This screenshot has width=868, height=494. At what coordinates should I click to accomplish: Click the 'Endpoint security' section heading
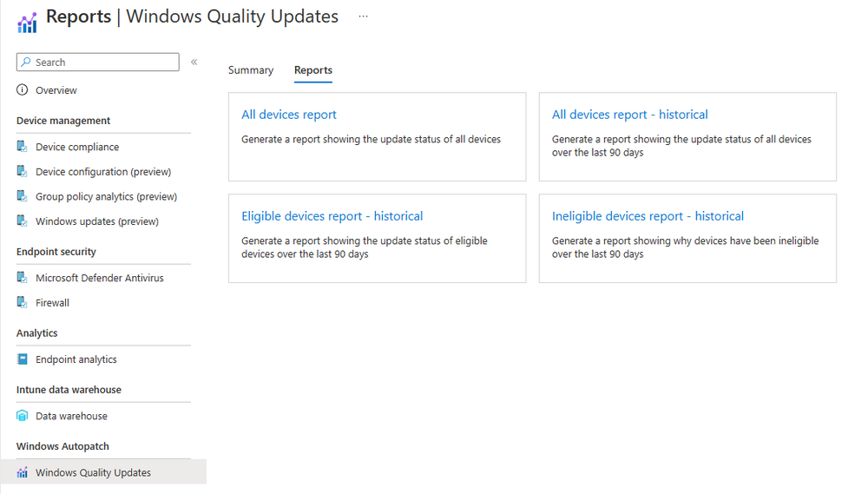coord(56,252)
